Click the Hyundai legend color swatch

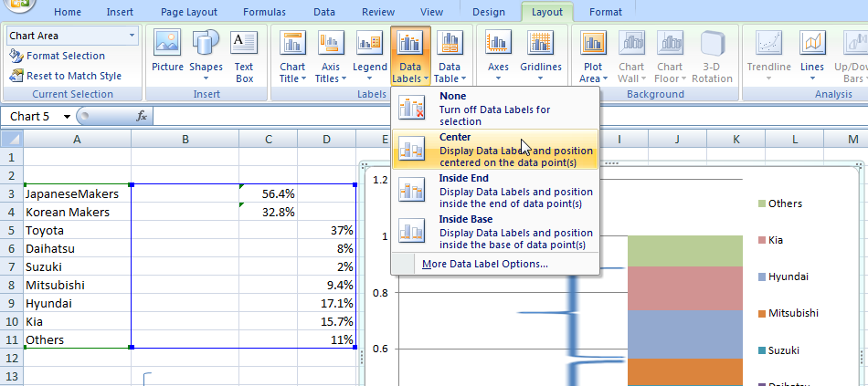tap(762, 276)
